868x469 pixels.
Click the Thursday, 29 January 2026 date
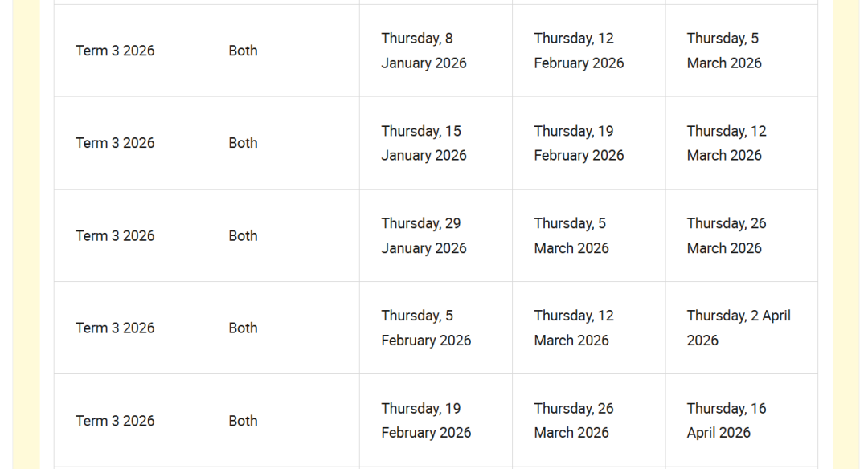(x=424, y=235)
